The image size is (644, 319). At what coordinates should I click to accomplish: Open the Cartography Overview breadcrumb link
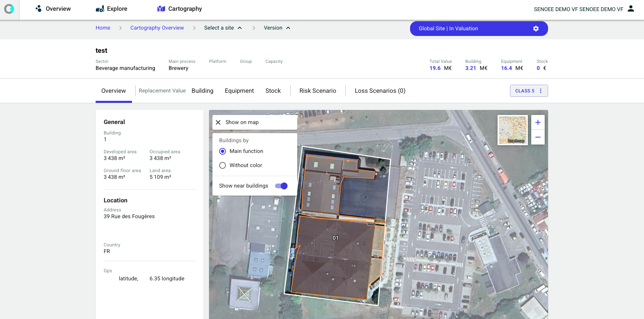[157, 28]
